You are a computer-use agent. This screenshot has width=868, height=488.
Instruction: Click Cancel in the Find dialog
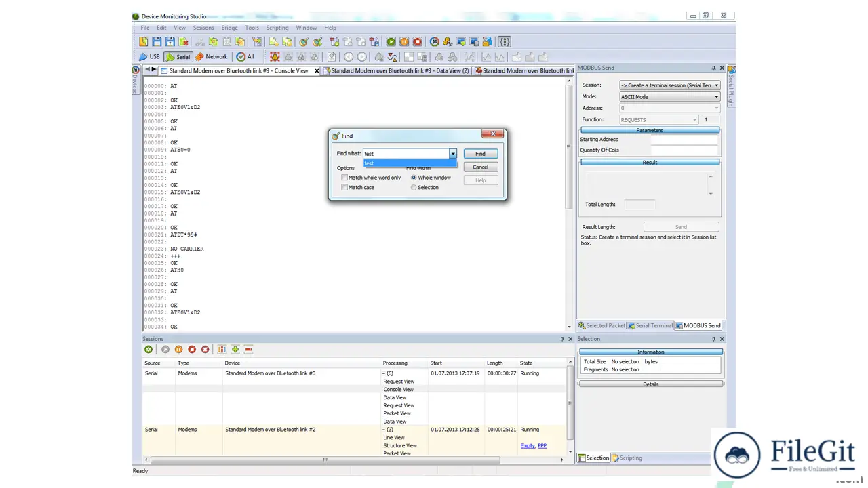[480, 167]
